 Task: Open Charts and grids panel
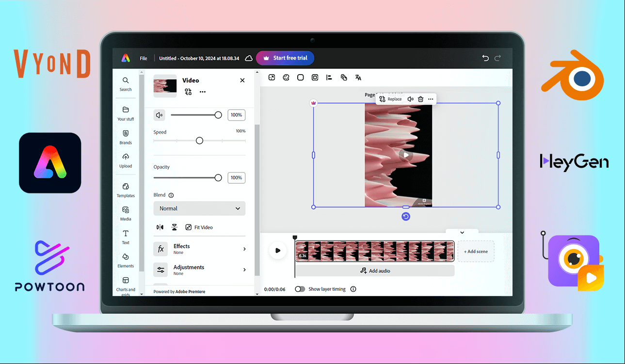click(x=126, y=286)
